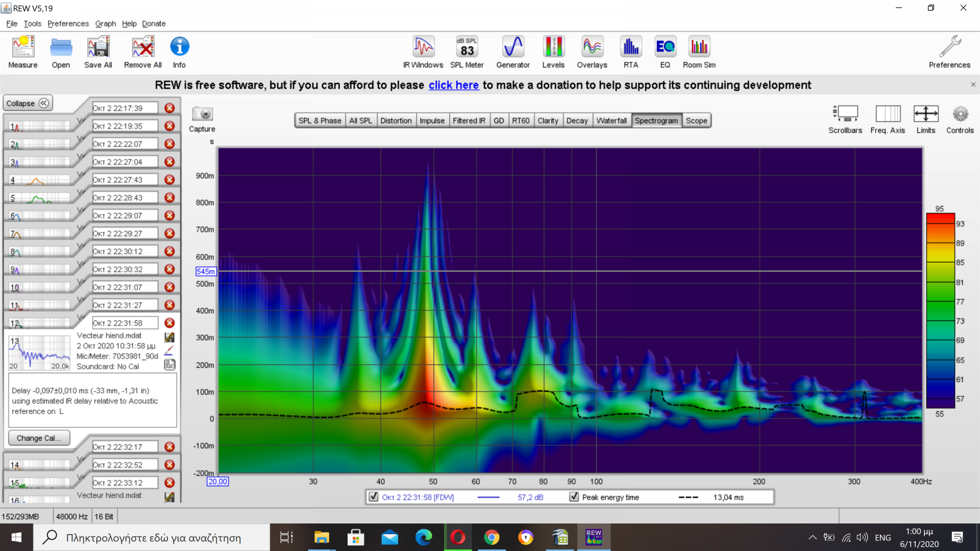
Task: Toggle the FDW trace checkbox in legend
Action: point(374,496)
